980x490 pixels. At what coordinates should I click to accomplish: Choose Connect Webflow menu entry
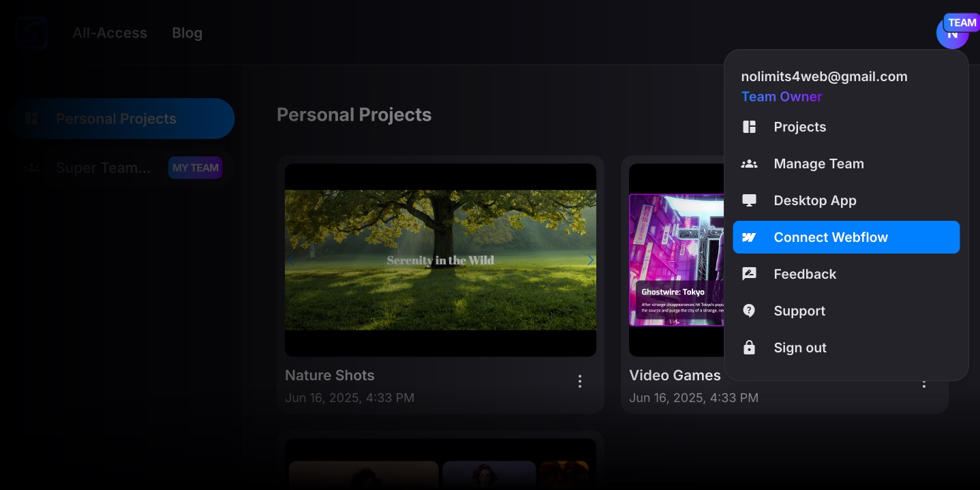846,237
